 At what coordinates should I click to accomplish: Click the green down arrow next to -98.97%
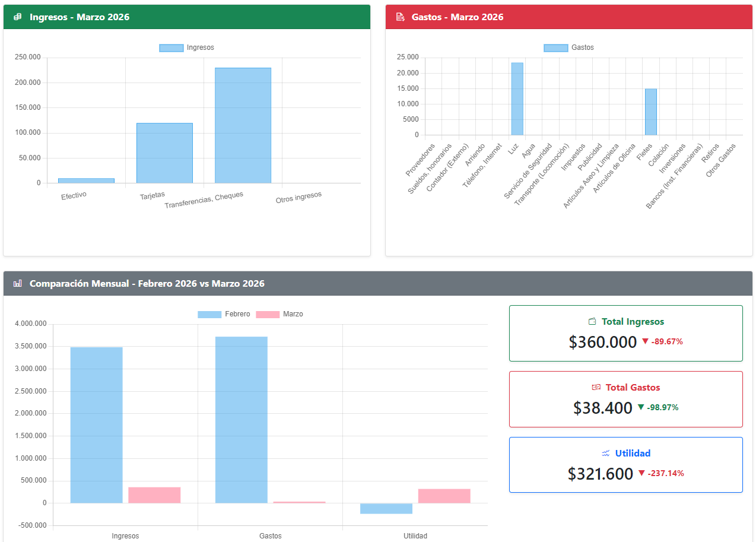(x=641, y=407)
